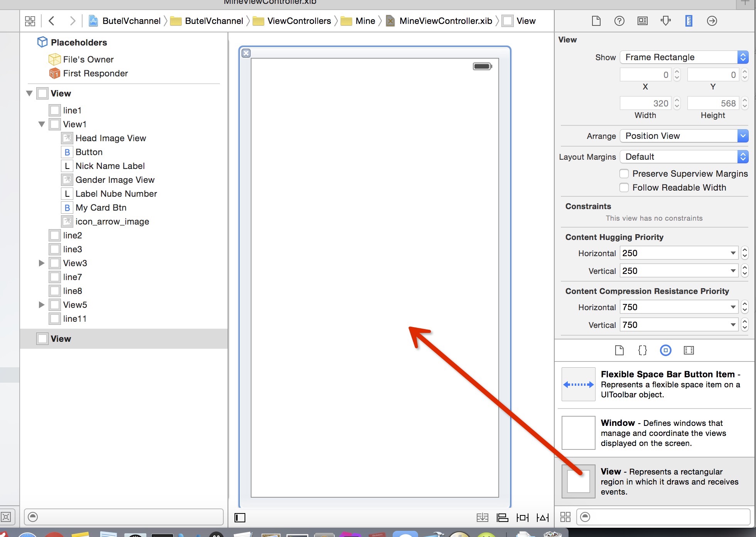
Task: Open the Identity inspector
Action: pos(642,21)
